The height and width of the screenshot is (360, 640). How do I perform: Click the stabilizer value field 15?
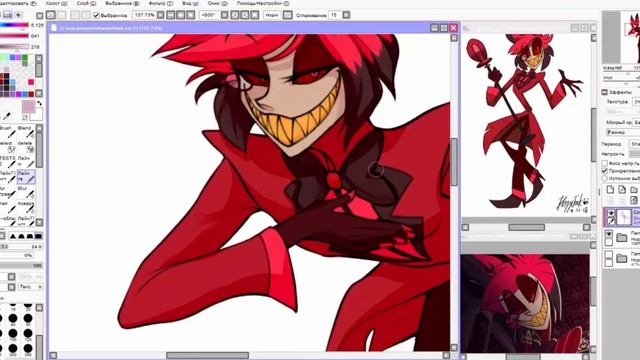pyautogui.click(x=334, y=15)
